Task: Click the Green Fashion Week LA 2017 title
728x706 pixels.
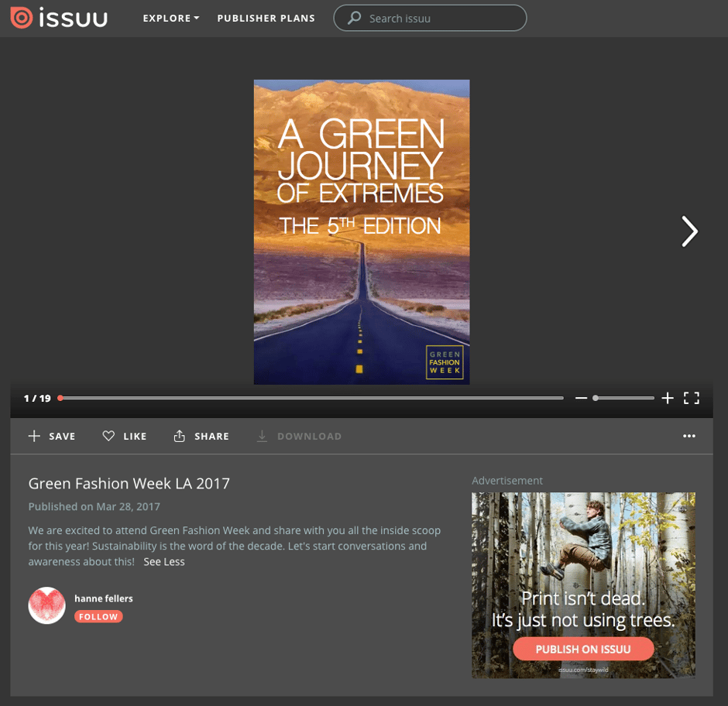Action: [x=129, y=483]
